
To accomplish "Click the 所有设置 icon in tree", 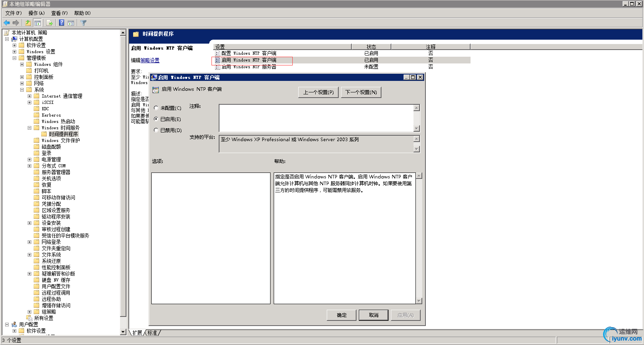I will (29, 318).
